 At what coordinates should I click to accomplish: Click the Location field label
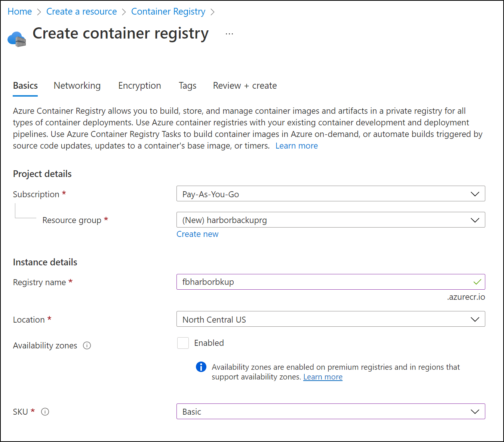click(29, 320)
